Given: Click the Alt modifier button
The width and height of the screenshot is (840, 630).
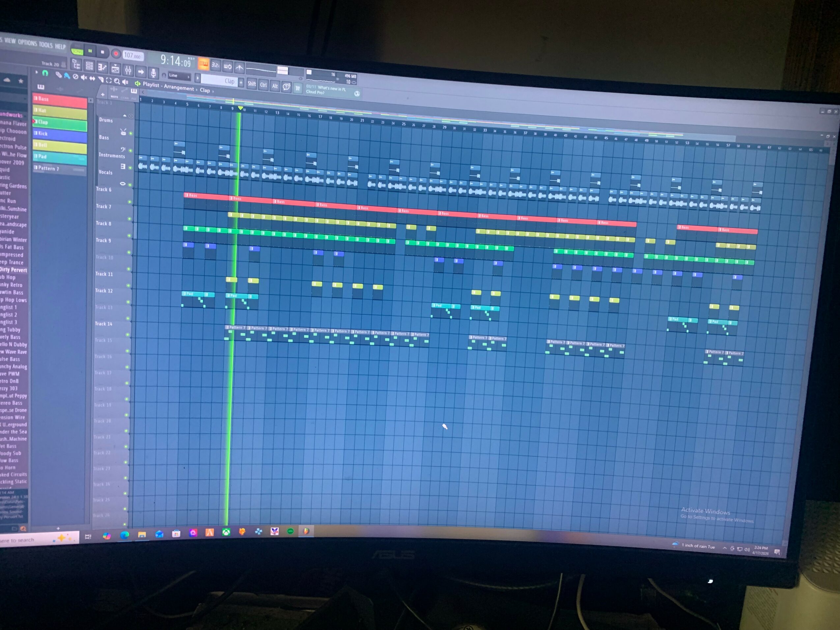Looking at the screenshot, I should [x=275, y=86].
